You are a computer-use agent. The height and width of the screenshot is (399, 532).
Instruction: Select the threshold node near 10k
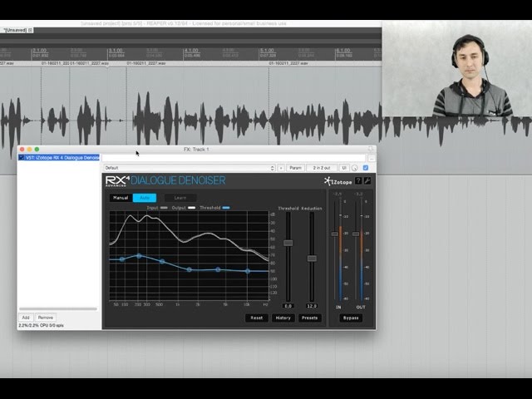[x=248, y=271]
